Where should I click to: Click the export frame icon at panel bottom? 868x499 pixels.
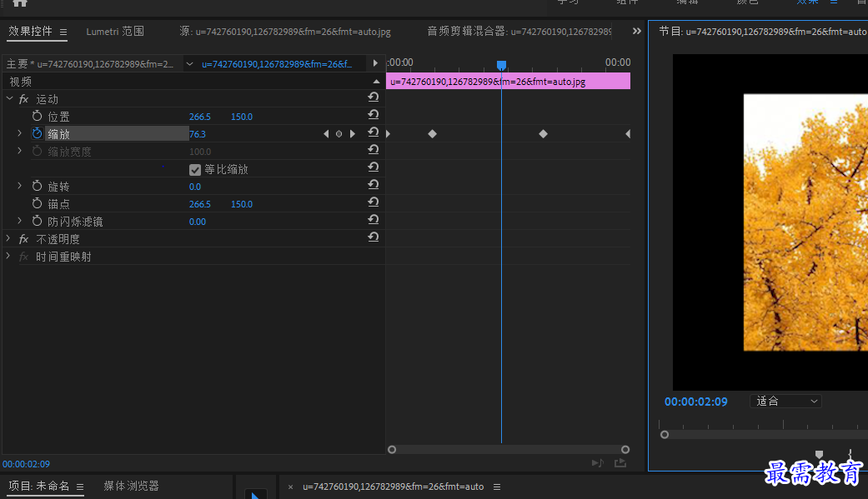(620, 463)
